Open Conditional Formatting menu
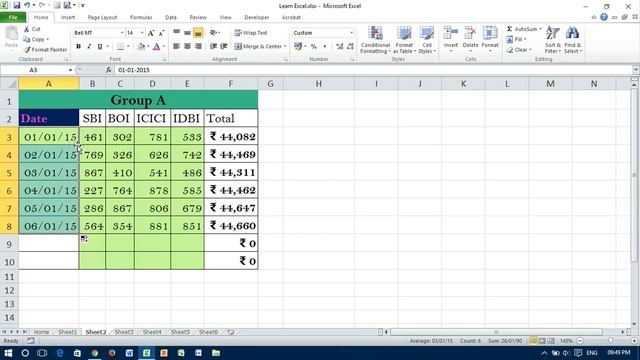Screen dimensions: 640x360 [x=375, y=40]
